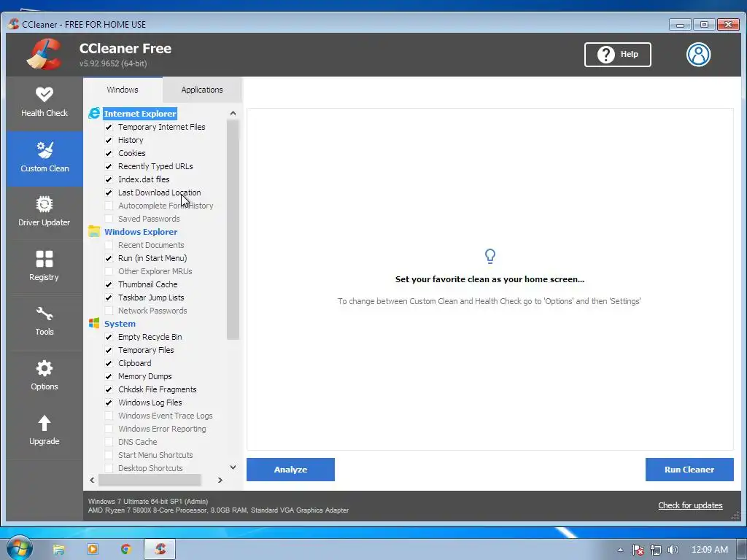Click the System category Windows flag icon
The width and height of the screenshot is (747, 560).
pos(94,323)
